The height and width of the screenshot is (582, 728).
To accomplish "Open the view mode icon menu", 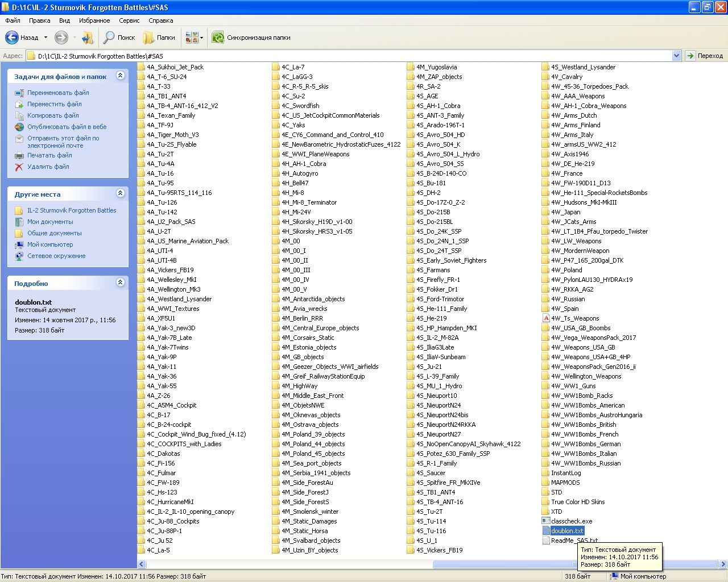I will pos(194,38).
